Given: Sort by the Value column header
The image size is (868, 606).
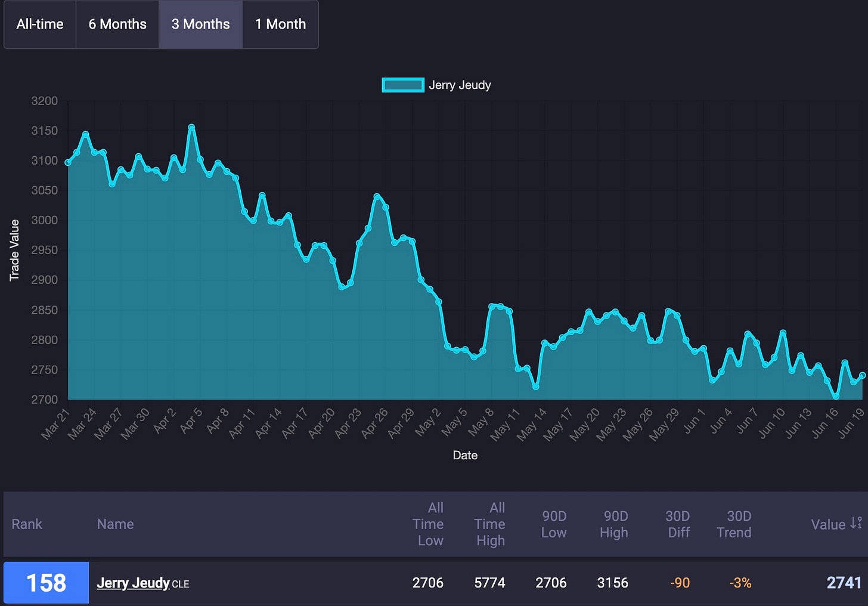Looking at the screenshot, I should [828, 524].
